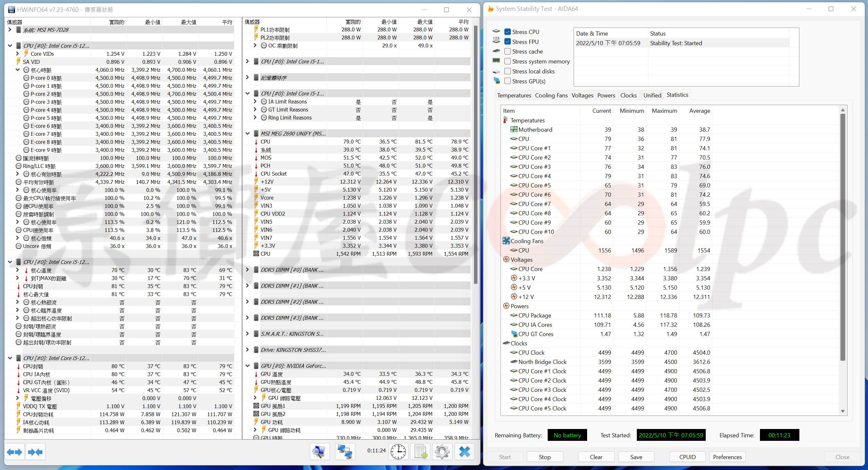Viewport: 868px width, 470px height.
Task: Collapse the 核心時脈 tree node
Action: click(x=18, y=70)
